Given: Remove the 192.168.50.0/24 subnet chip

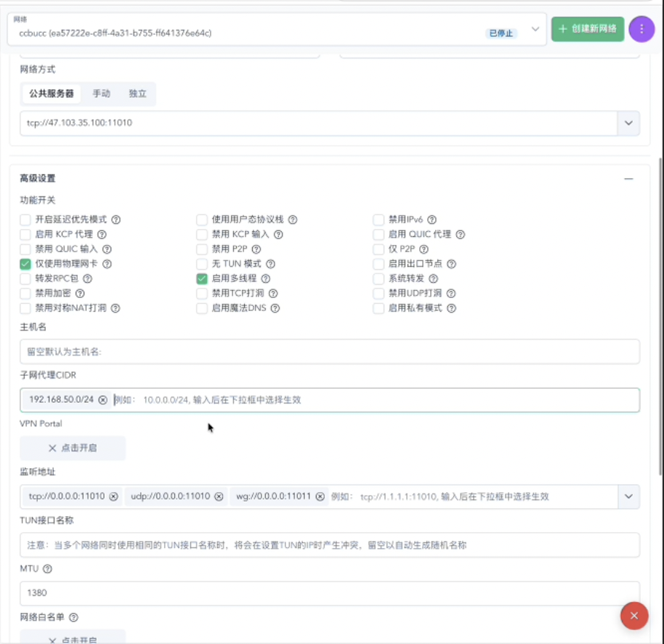Looking at the screenshot, I should [102, 400].
